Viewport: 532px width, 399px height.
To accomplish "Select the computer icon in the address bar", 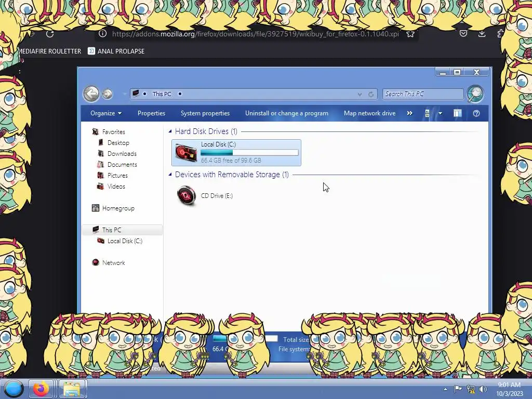I will (x=136, y=94).
